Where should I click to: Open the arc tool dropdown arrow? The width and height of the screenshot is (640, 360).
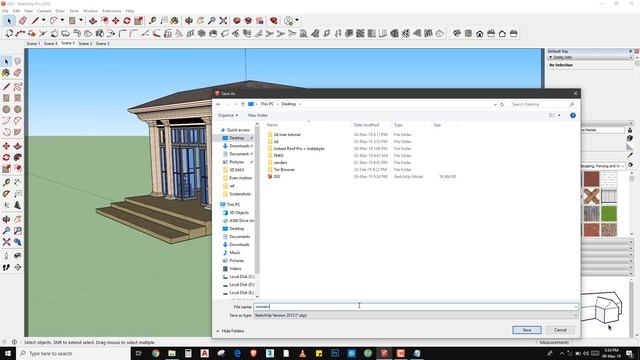tap(62, 20)
